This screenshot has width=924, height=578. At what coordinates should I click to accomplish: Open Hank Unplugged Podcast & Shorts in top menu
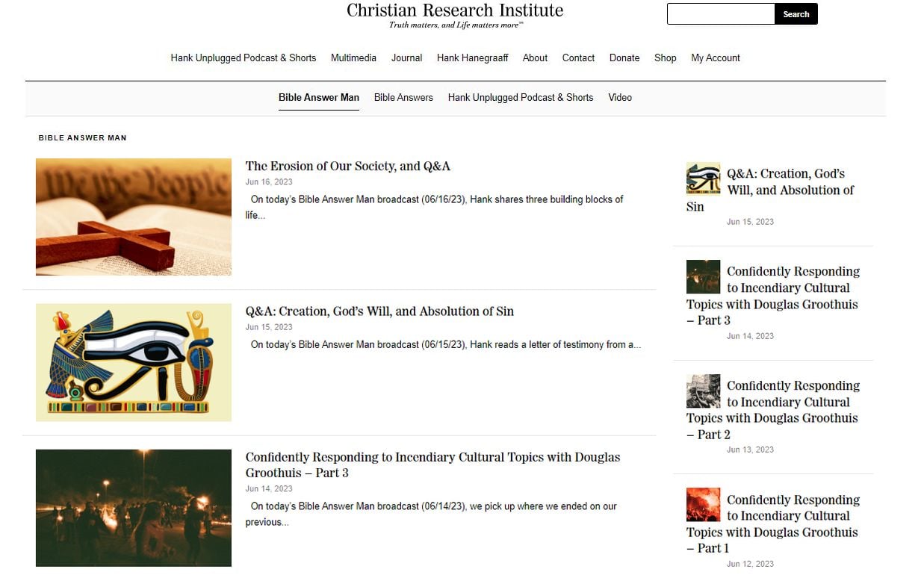click(x=244, y=58)
